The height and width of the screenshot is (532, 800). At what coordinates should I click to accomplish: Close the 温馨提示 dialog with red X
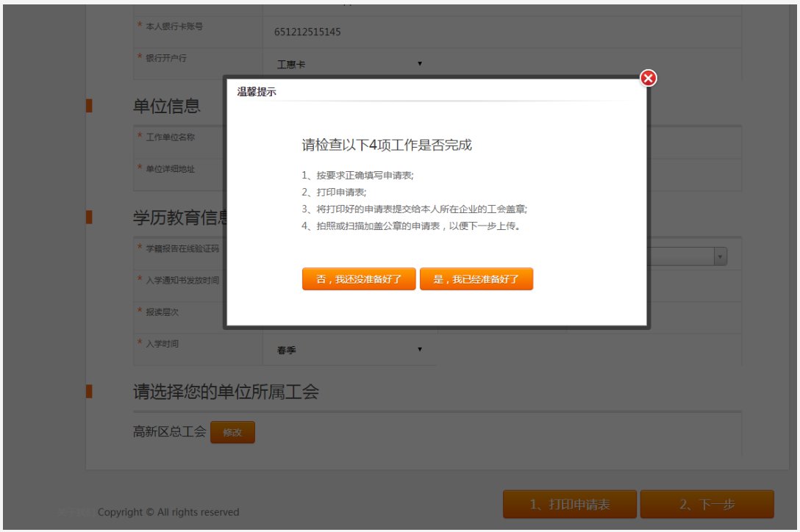(x=648, y=79)
